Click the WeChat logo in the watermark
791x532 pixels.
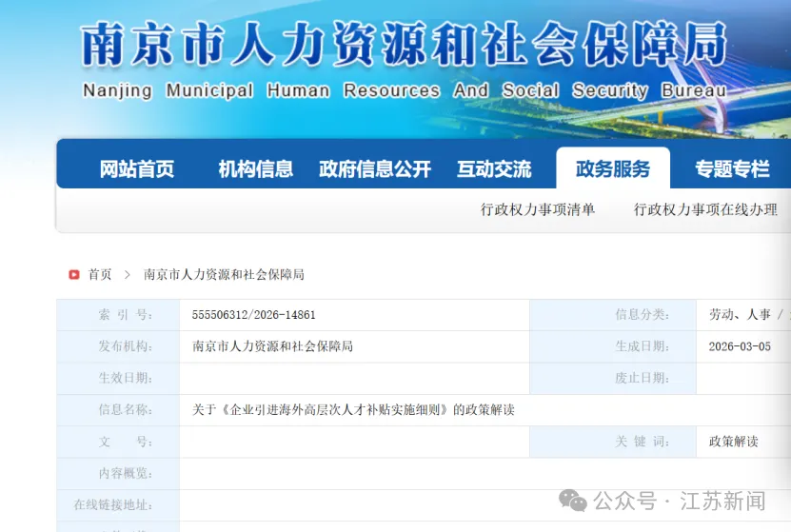click(x=573, y=501)
